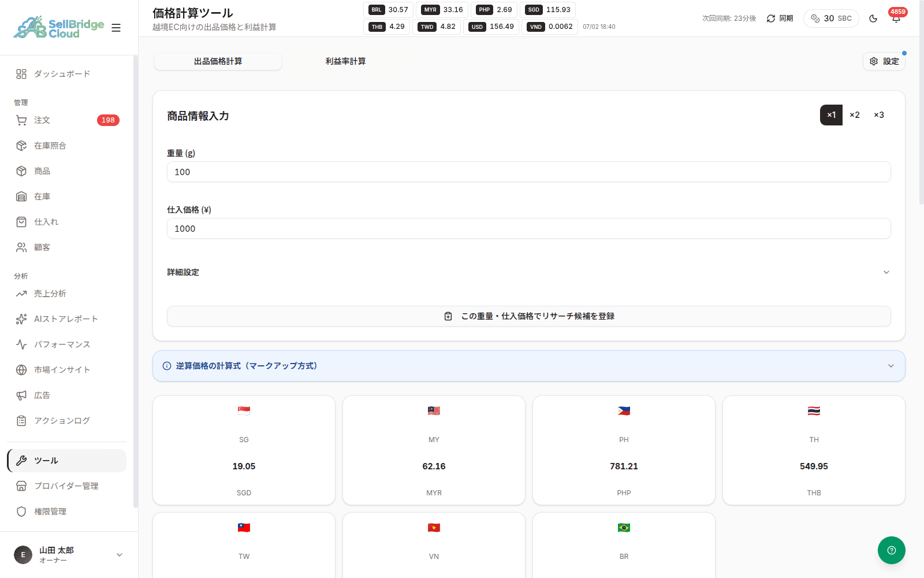Open the 市場インサイト menu item
Viewport: 924px width, 578px height.
(x=67, y=370)
